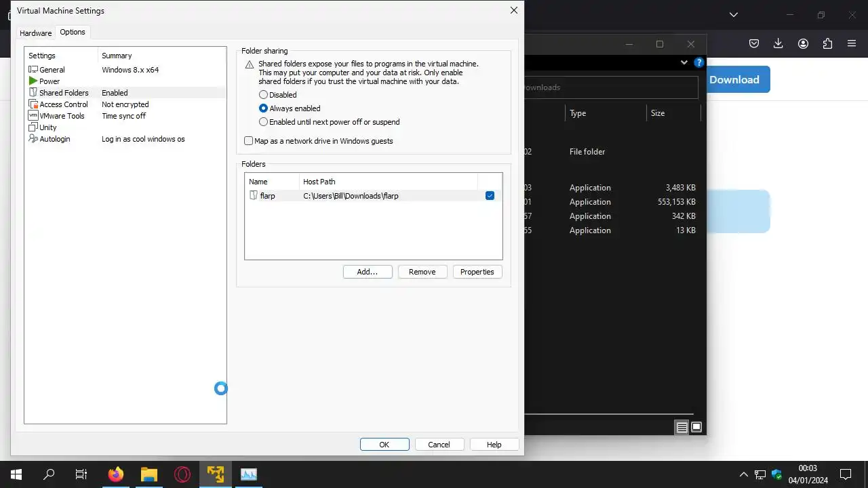Select the 'Not encrypted' summary text
Image resolution: width=868 pixels, height=488 pixels.
click(x=125, y=104)
